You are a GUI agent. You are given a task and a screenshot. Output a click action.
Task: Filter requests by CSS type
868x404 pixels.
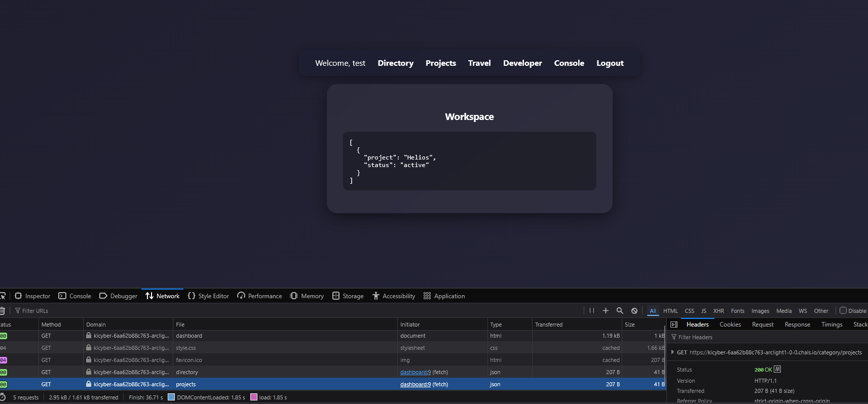coord(690,311)
